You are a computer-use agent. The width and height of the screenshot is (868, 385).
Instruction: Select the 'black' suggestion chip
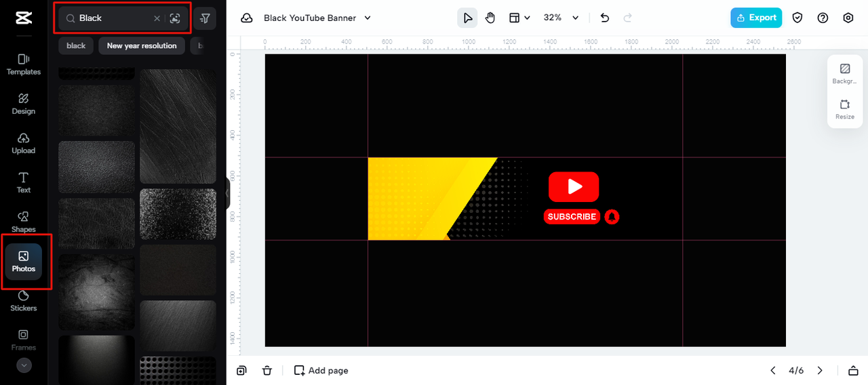[76, 45]
